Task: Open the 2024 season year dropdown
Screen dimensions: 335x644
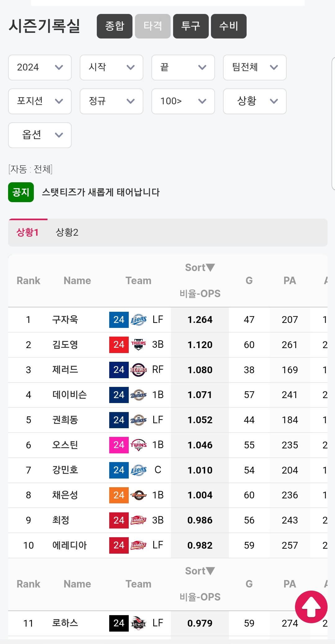Action: tap(40, 67)
